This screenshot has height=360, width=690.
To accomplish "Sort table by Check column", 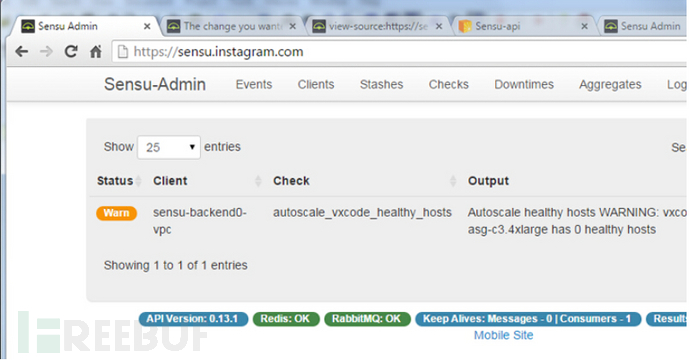I will (x=365, y=181).
